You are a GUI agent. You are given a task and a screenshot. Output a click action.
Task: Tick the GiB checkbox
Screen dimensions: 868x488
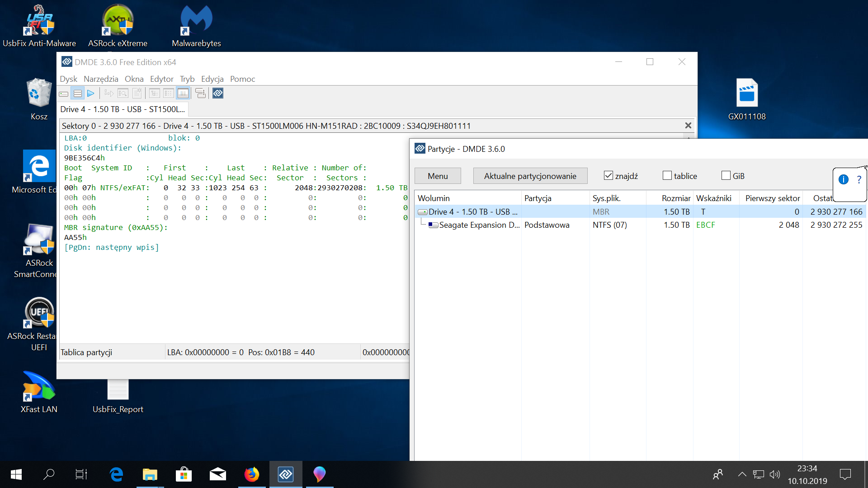[726, 176]
